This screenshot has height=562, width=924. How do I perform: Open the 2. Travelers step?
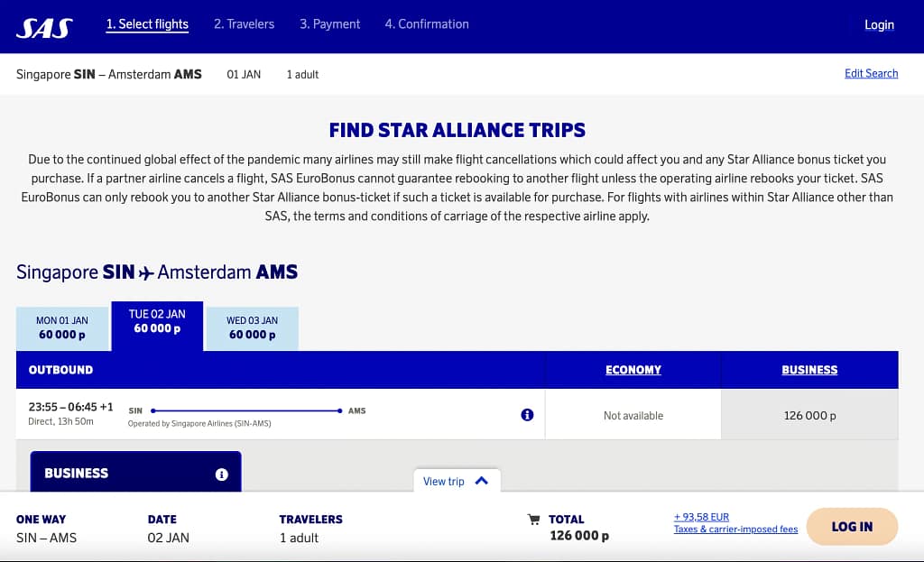click(244, 24)
